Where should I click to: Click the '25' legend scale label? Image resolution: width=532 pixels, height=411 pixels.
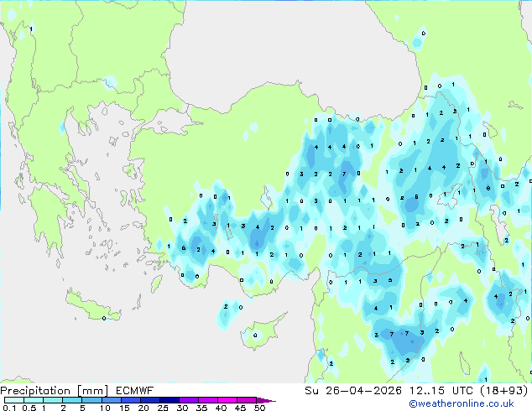click(x=163, y=408)
